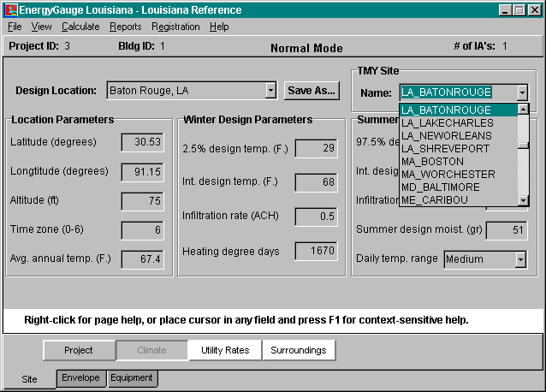
Task: Choose LA_NEWORLEANS from the list
Action: (458, 136)
